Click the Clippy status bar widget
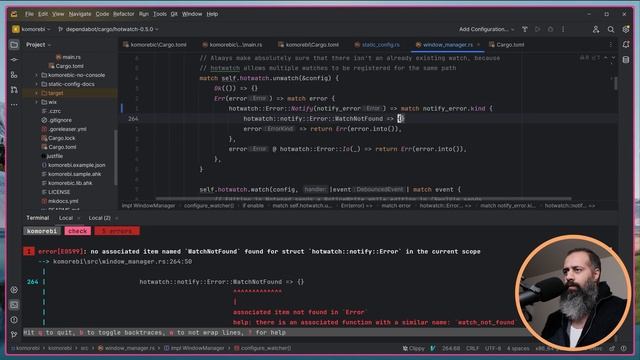Viewport: 640px width, 360px height. [x=413, y=348]
